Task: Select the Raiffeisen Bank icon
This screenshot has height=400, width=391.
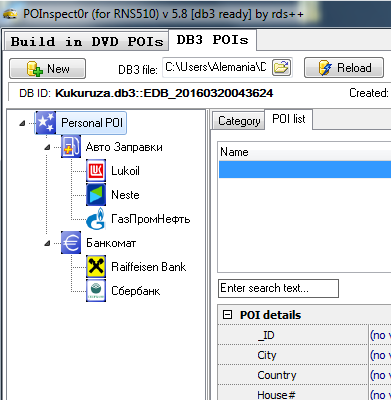Action: click(x=96, y=267)
